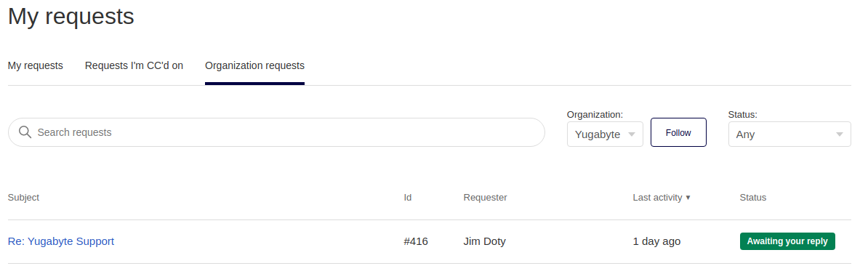Click request id #416 in the row
The image size is (868, 266).
416,242
